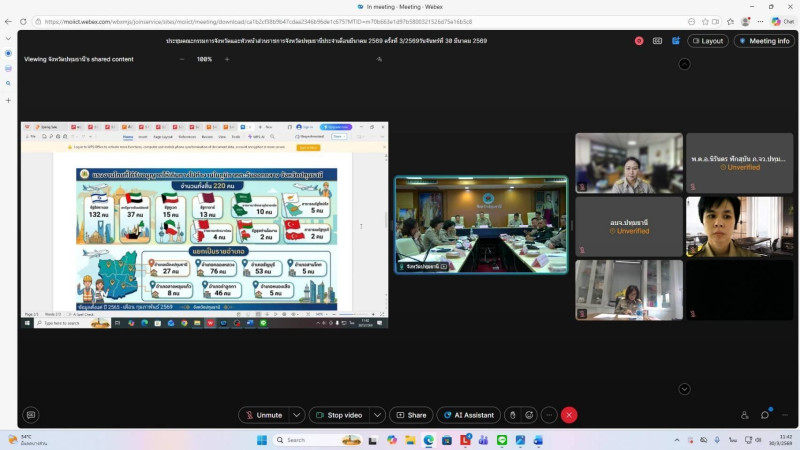Viewport: 800px width, 450px height.
Task: Expand the audio options arrow beside Unmute
Action: pyautogui.click(x=297, y=415)
